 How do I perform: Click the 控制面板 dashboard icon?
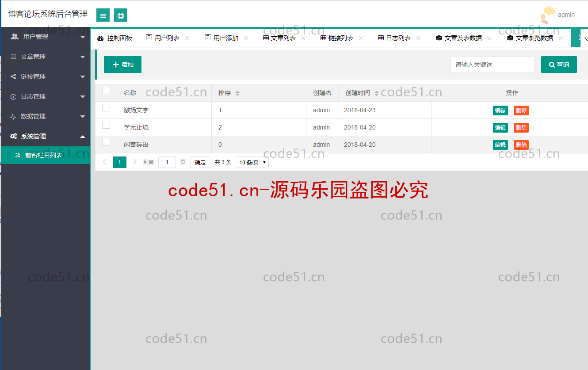[100, 38]
